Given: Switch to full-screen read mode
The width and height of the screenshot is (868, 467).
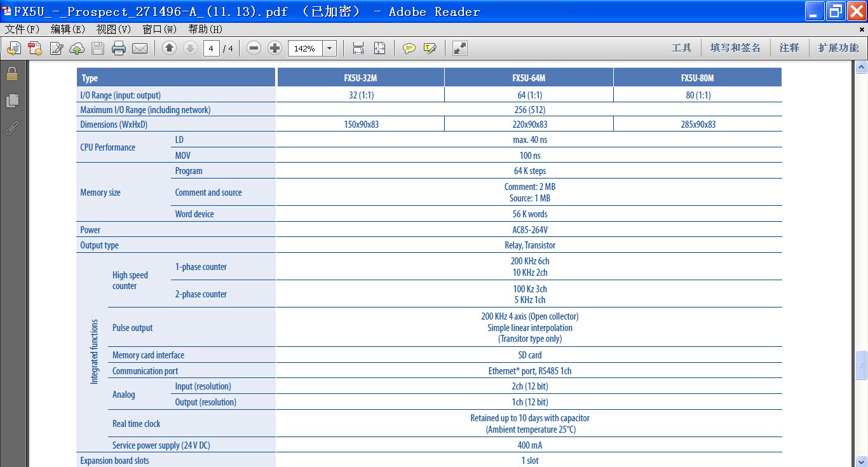Looking at the screenshot, I should 460,48.
